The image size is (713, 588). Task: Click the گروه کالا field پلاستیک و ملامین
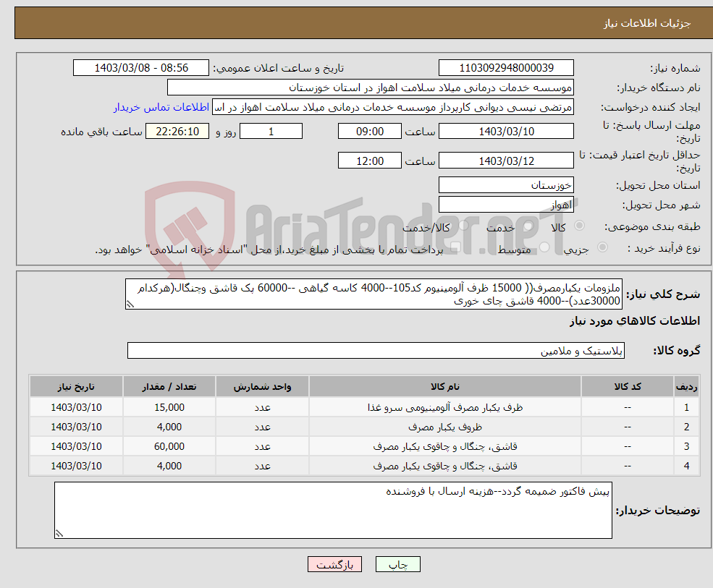[376, 350]
